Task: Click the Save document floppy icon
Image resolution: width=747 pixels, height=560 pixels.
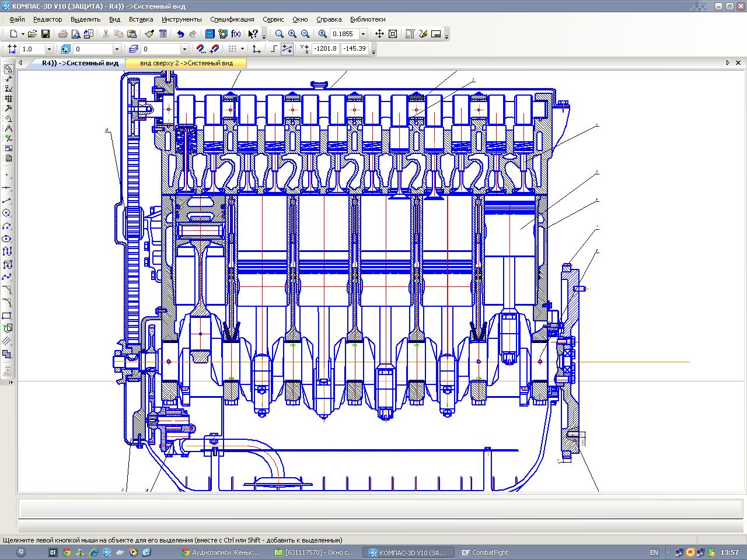Action: click(46, 34)
